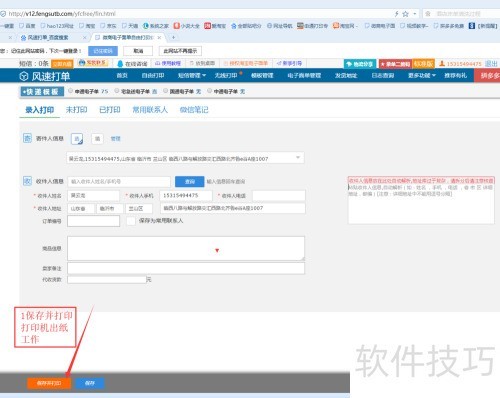This screenshot has height=398, width=500.
Task: Click the recipient name search input field
Action: pos(119,181)
